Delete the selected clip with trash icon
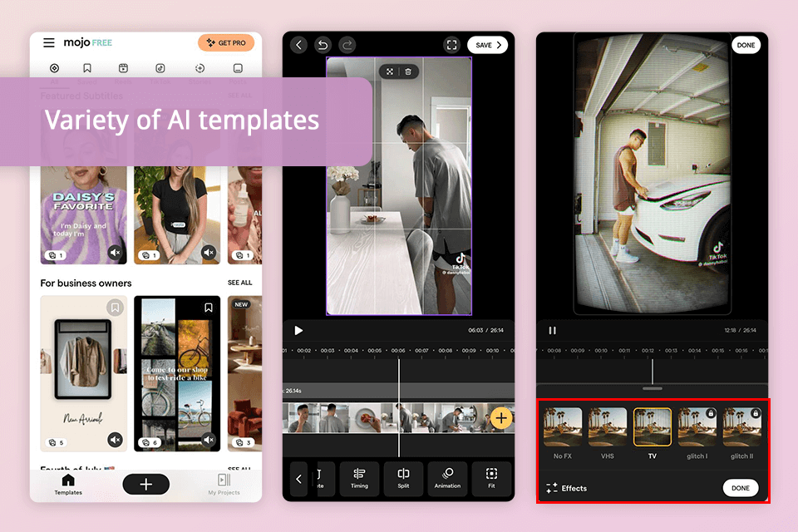This screenshot has width=798, height=532. coord(408,71)
